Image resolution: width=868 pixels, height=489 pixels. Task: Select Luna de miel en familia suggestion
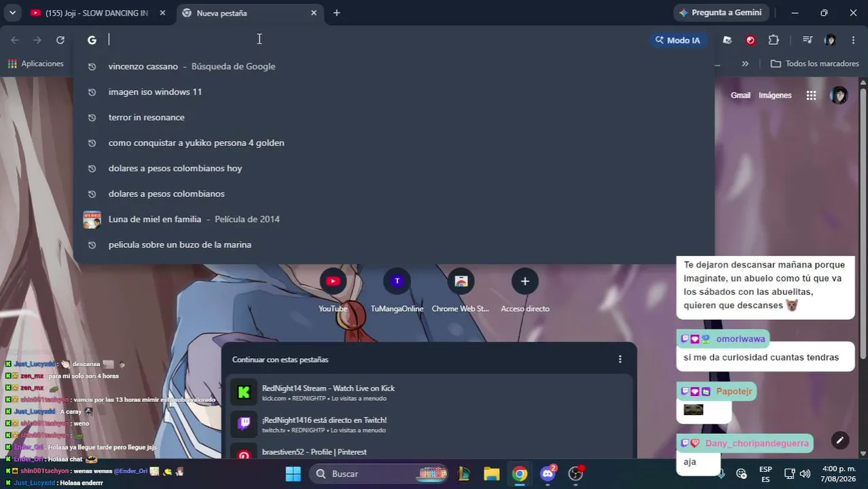[394, 219]
